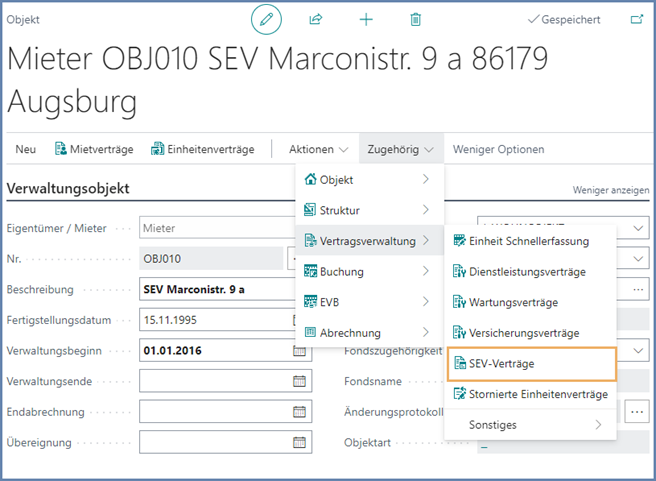Open record in new window icon
Screen dimensions: 656x481
point(636,19)
